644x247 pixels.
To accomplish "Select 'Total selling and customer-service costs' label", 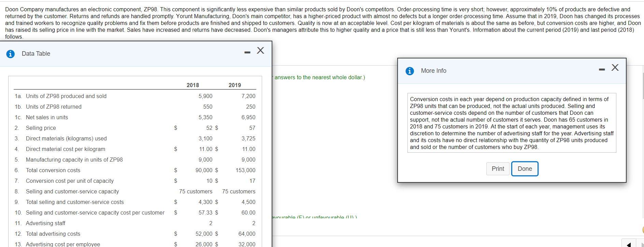I will [x=75, y=202].
